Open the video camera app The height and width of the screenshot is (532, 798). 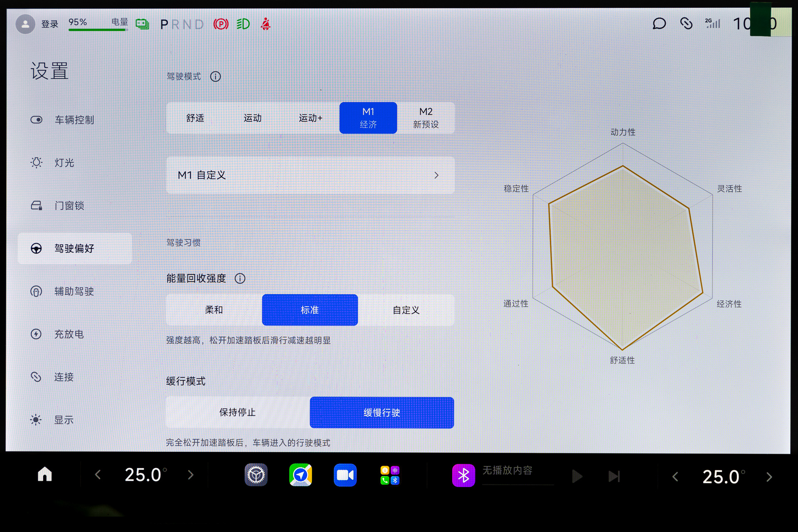(x=345, y=475)
